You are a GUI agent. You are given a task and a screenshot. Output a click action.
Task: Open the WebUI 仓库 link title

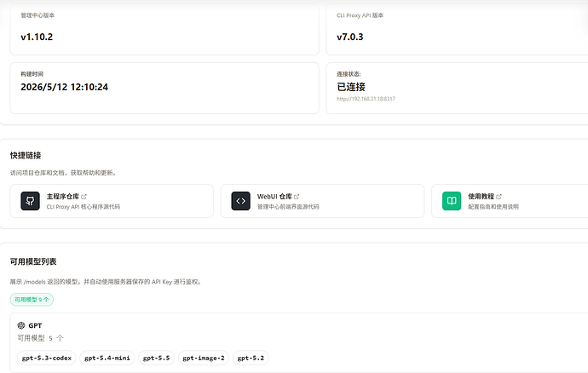tap(274, 197)
